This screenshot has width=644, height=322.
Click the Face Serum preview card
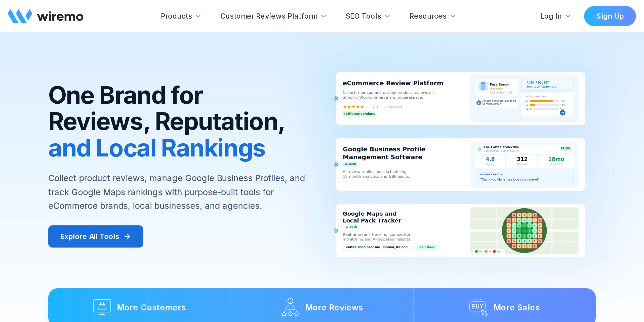coord(497,88)
